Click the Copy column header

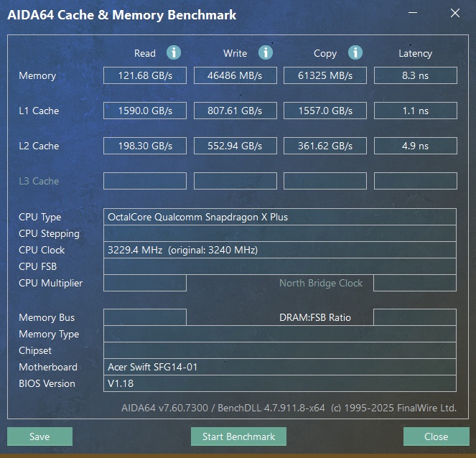(x=325, y=53)
